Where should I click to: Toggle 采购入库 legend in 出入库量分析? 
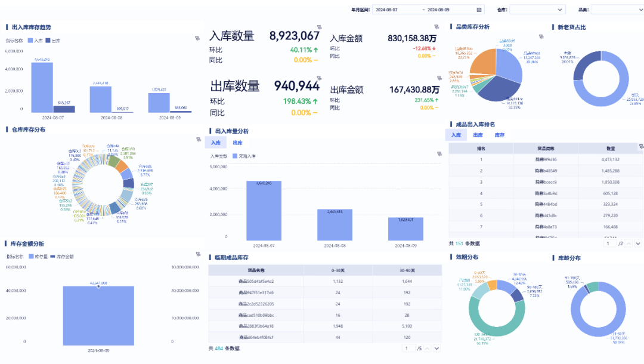point(244,156)
